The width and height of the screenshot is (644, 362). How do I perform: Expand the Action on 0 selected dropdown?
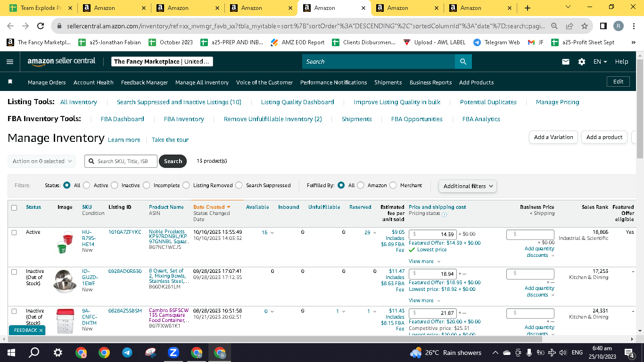click(x=41, y=161)
